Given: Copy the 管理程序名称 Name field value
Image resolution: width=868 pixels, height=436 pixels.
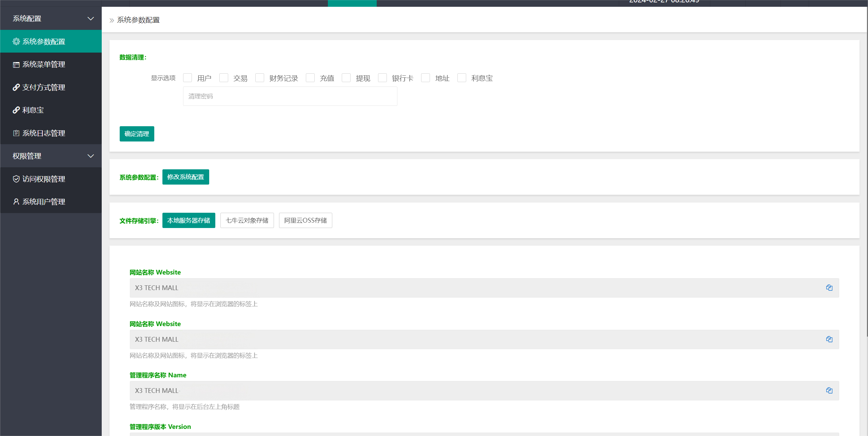Looking at the screenshot, I should pyautogui.click(x=829, y=391).
